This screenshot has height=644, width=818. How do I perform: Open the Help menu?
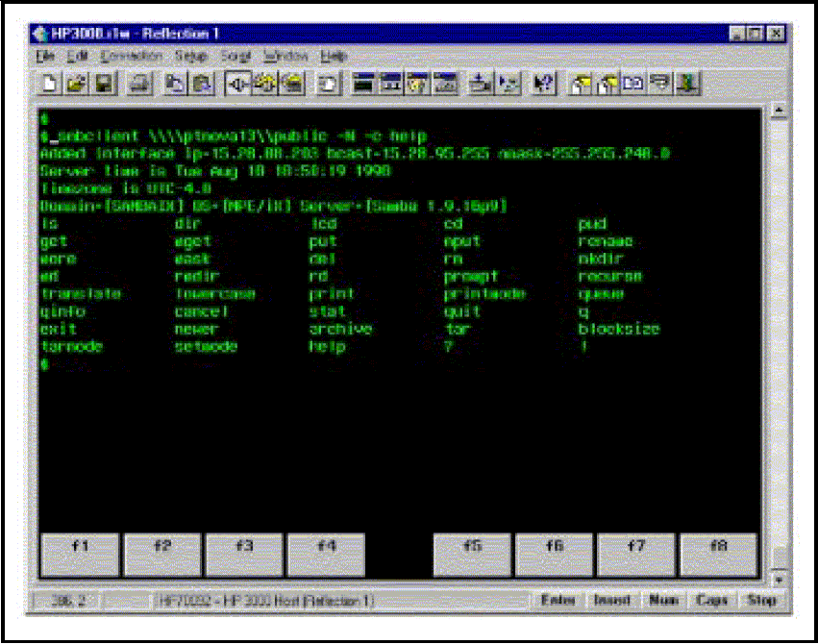coord(334,56)
